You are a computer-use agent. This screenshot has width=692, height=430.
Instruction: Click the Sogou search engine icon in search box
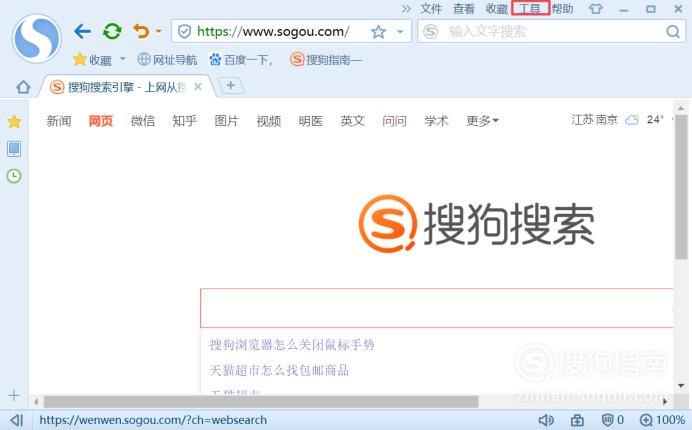(430, 31)
